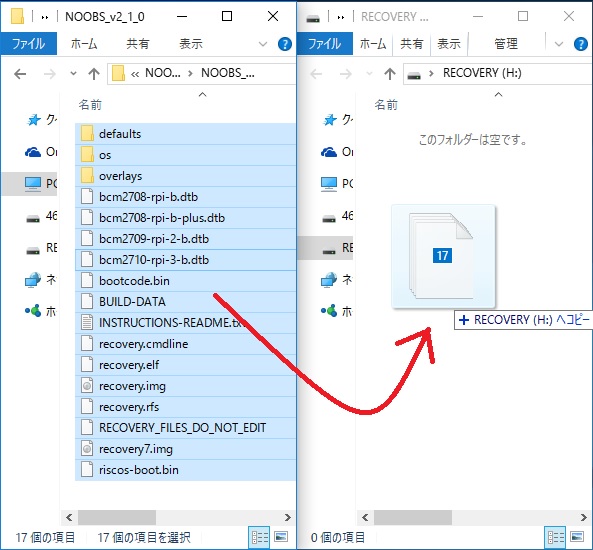
Task: Open recent locations dropdown in NOOBS window
Action: click(x=73, y=73)
